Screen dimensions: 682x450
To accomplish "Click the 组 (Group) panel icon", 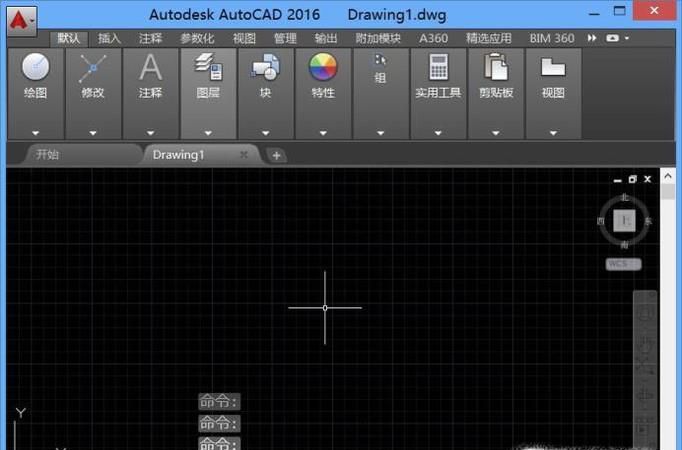I will coord(381,60).
